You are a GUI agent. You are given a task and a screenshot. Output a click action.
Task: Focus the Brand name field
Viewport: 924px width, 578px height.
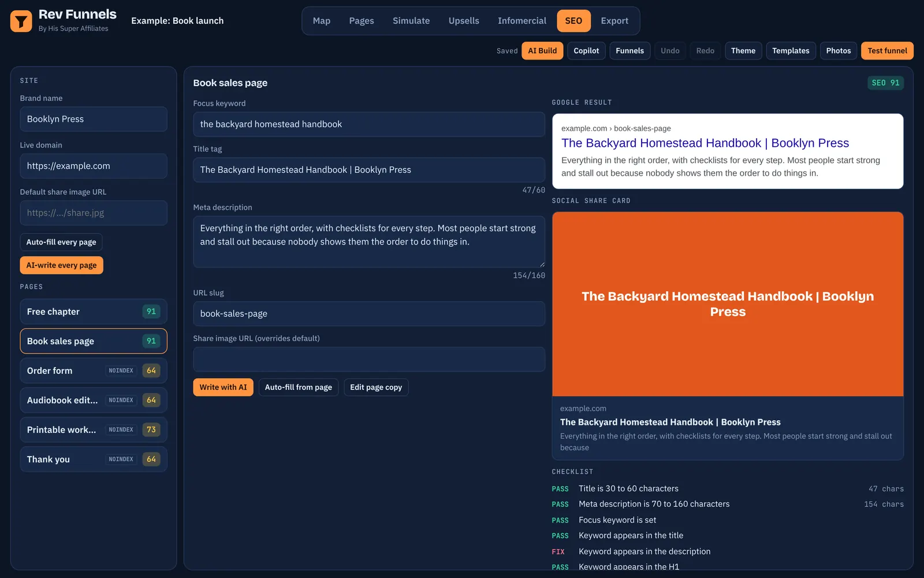pos(94,119)
